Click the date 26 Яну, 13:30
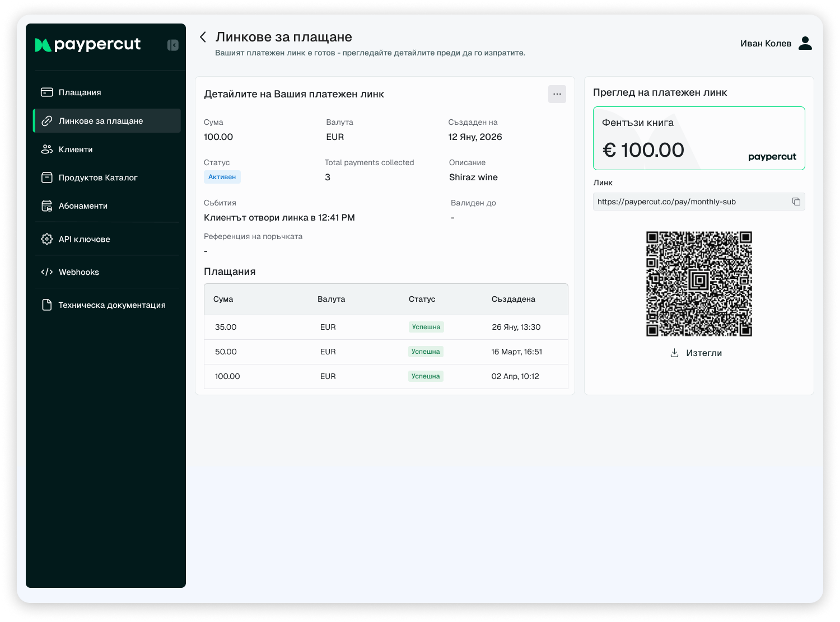The width and height of the screenshot is (840, 622). (x=516, y=327)
